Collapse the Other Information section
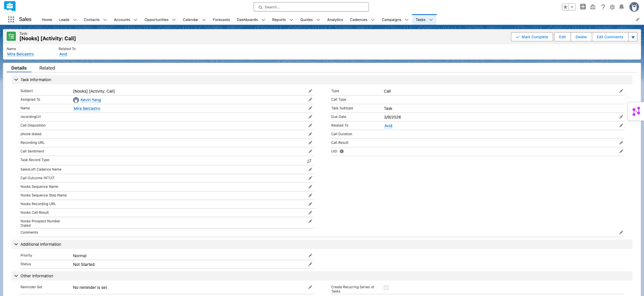This screenshot has width=644, height=296. 16,276
